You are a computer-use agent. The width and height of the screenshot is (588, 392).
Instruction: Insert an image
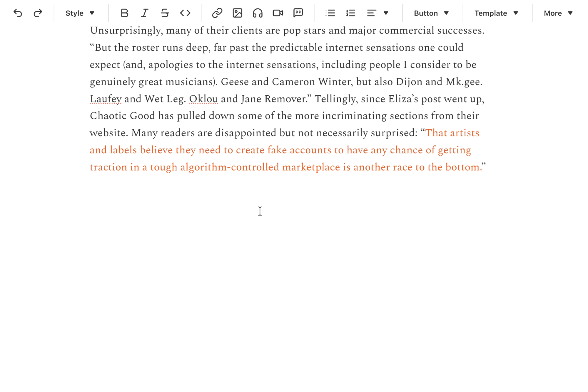tap(237, 13)
